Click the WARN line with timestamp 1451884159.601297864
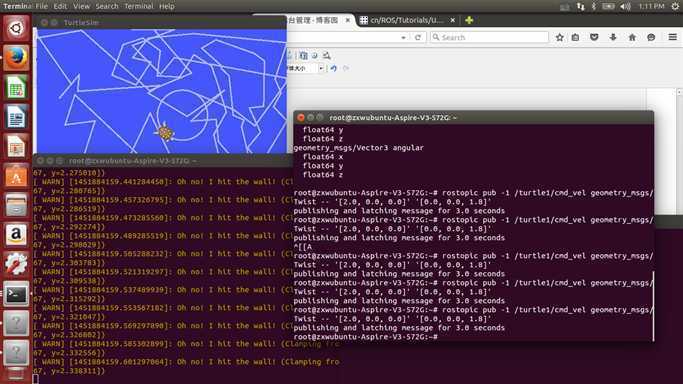Image resolution: width=683 pixels, height=384 pixels. click(186, 362)
